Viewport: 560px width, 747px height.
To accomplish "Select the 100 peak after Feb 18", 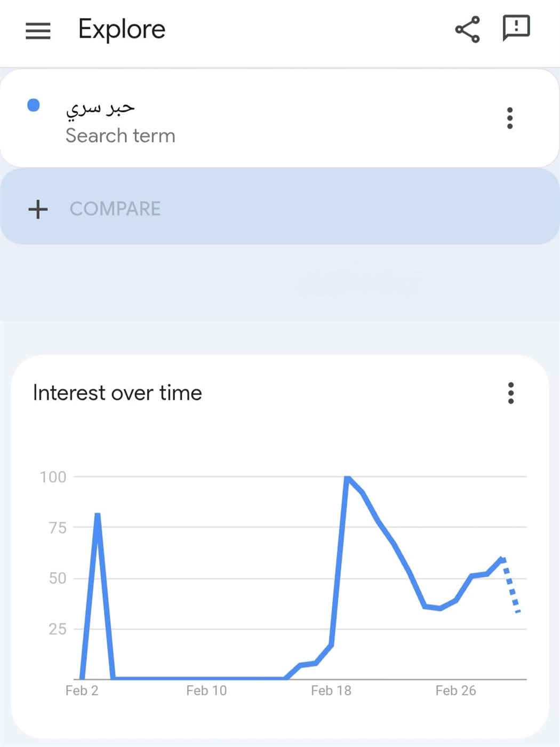I will point(347,478).
